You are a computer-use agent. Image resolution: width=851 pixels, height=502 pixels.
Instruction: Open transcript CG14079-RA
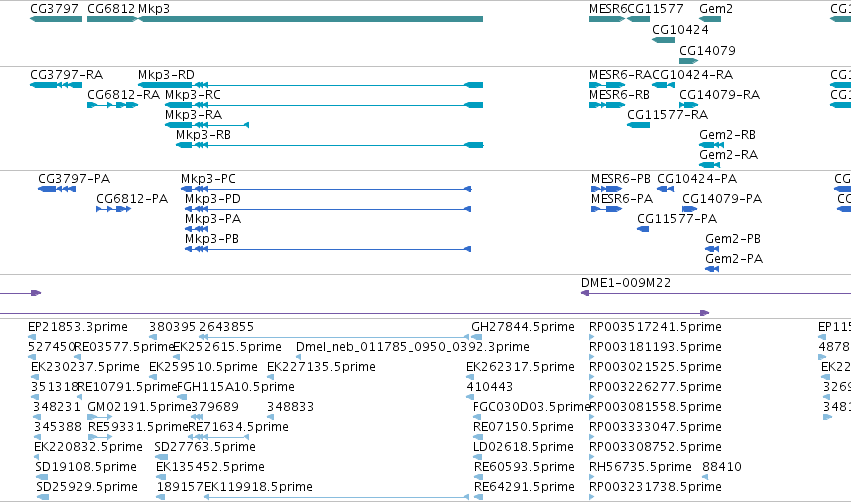click(688, 105)
